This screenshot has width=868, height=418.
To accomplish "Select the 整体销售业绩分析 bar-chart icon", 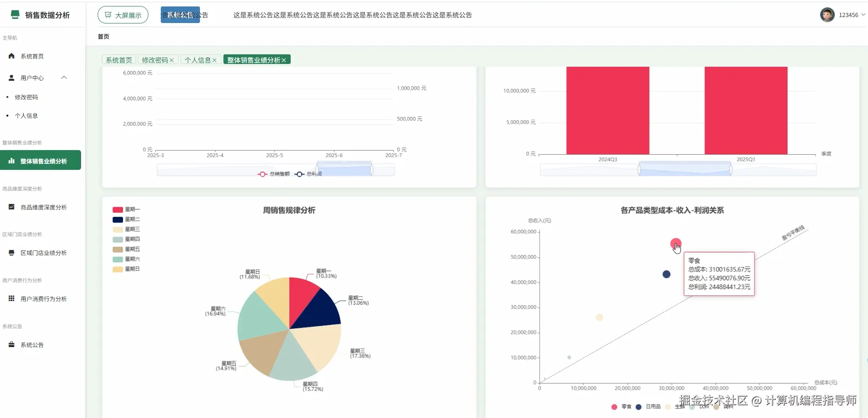I will point(11,161).
